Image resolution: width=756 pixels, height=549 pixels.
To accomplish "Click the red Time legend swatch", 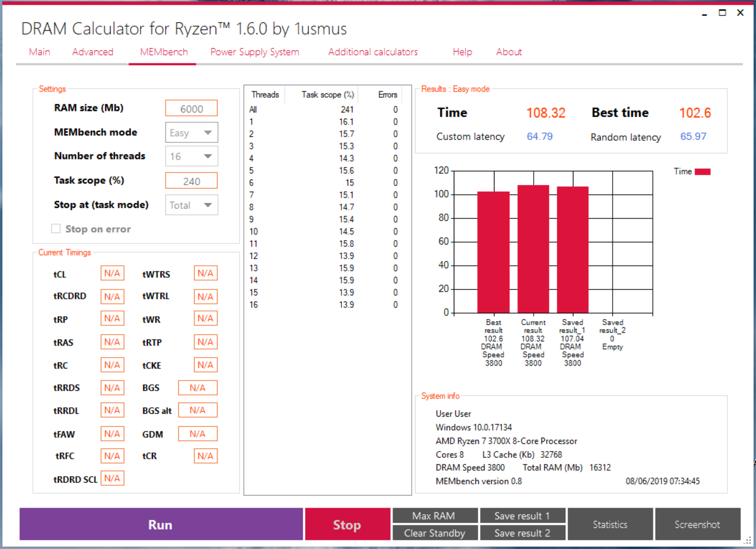I will [702, 172].
